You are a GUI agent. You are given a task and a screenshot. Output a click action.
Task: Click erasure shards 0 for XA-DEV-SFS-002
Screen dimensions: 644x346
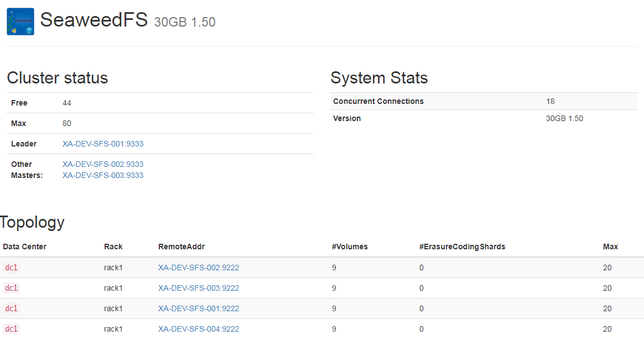point(422,268)
